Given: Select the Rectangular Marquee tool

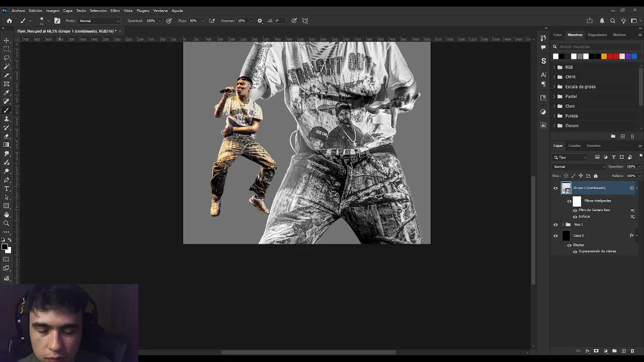Looking at the screenshot, I should (7, 49).
